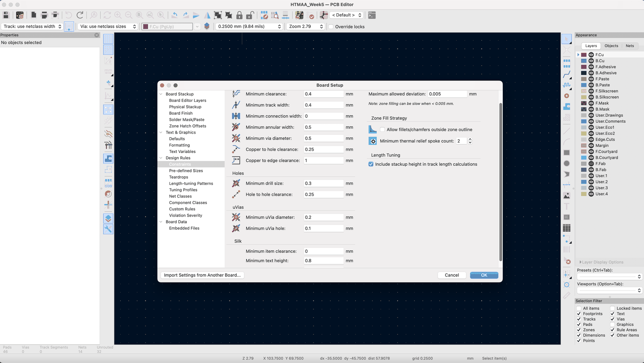This screenshot has height=363, width=644.
Task: Select the Add Filled Zone tool
Action: [567, 107]
